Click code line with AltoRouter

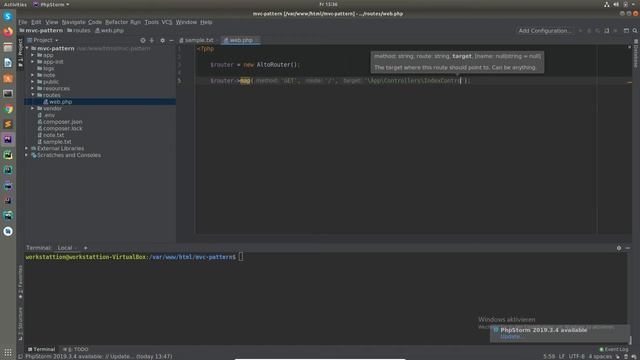[x=255, y=64]
